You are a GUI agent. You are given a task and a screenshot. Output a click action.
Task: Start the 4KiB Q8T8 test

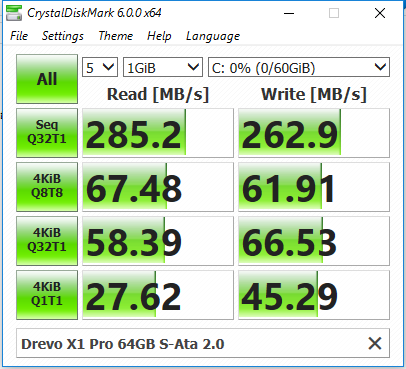[47, 187]
